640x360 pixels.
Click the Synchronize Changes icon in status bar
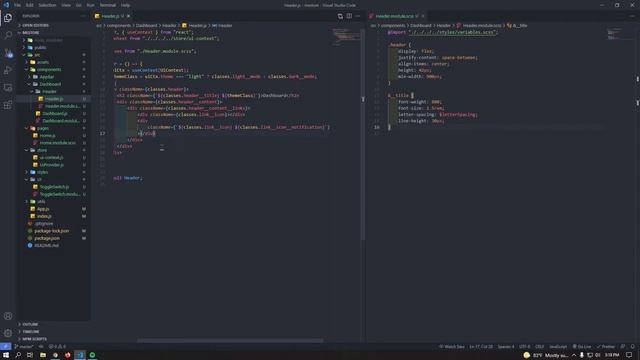click(x=41, y=347)
